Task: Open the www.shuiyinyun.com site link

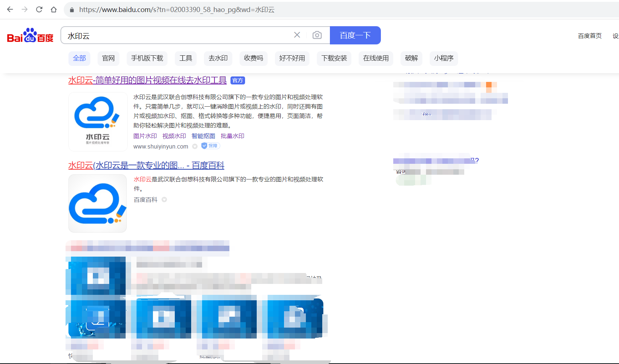Action: 161,146
